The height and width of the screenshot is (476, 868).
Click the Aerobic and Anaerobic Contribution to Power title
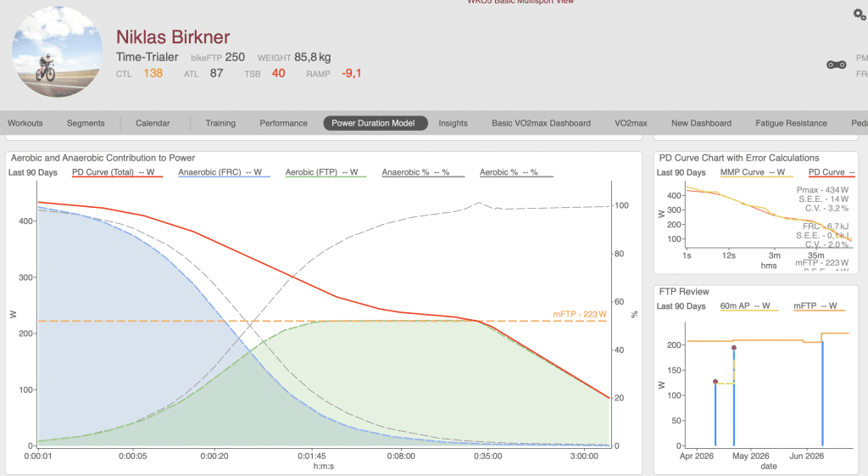coord(103,158)
